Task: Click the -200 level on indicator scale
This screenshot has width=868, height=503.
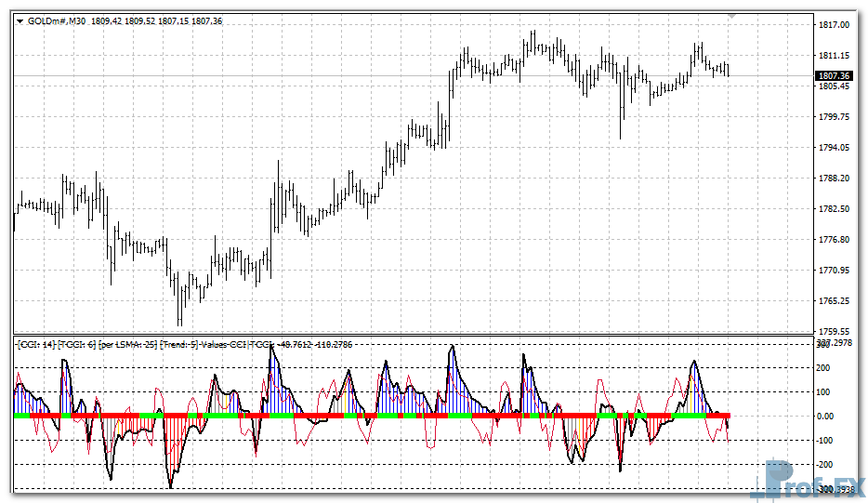Action: click(x=823, y=465)
